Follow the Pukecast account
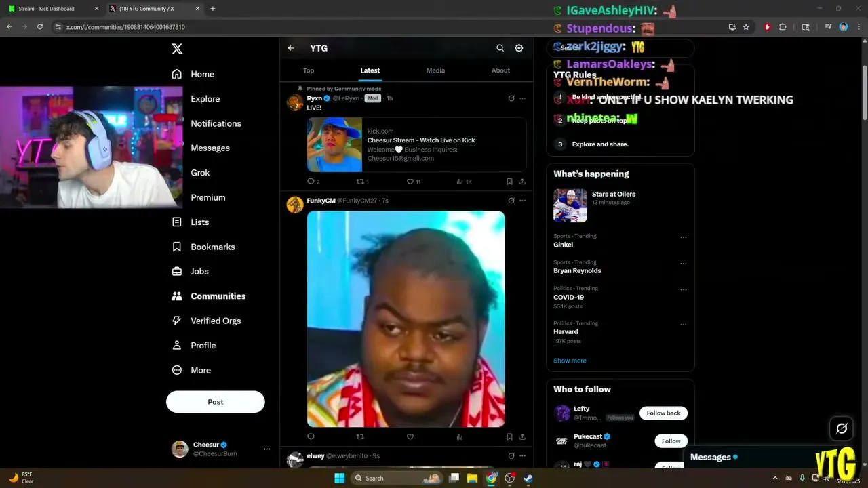The image size is (868, 488). pyautogui.click(x=671, y=441)
